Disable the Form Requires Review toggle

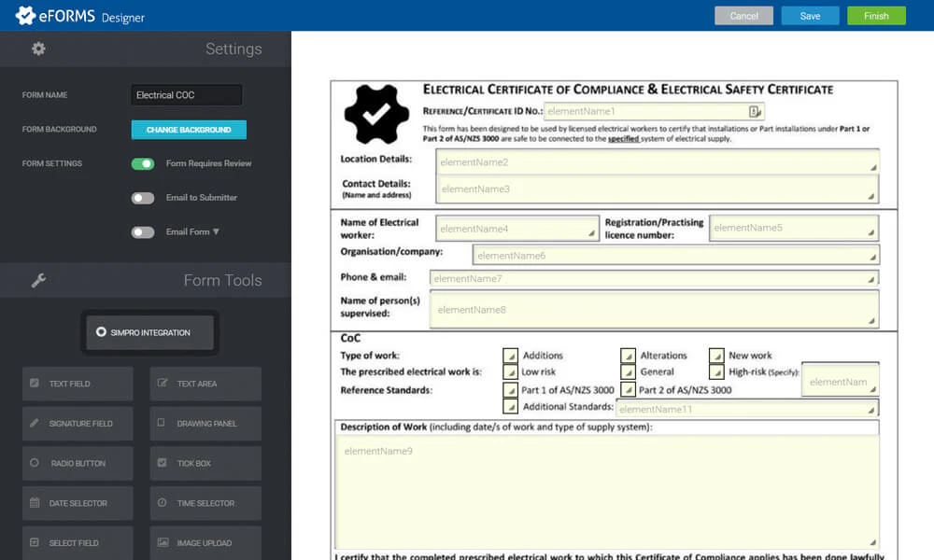click(143, 163)
